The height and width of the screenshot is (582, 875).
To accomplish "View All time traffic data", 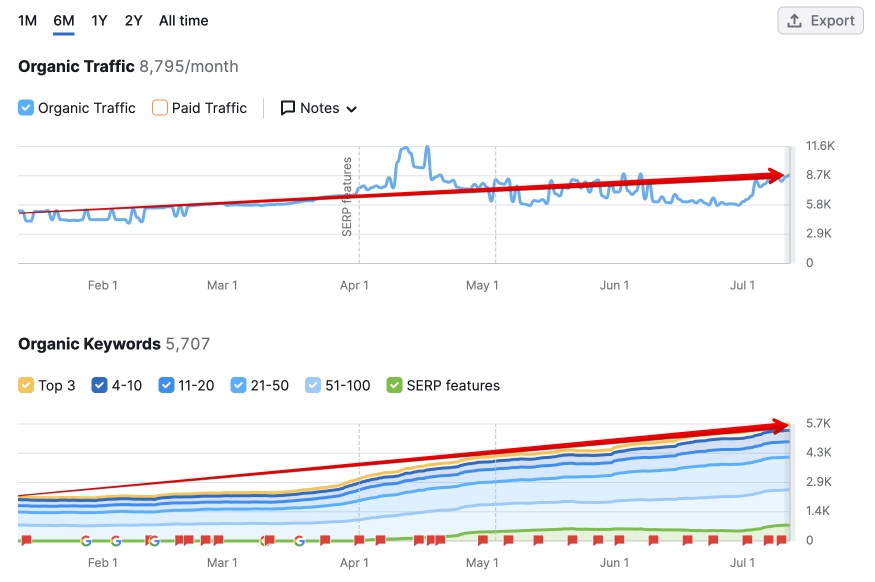I will (182, 20).
